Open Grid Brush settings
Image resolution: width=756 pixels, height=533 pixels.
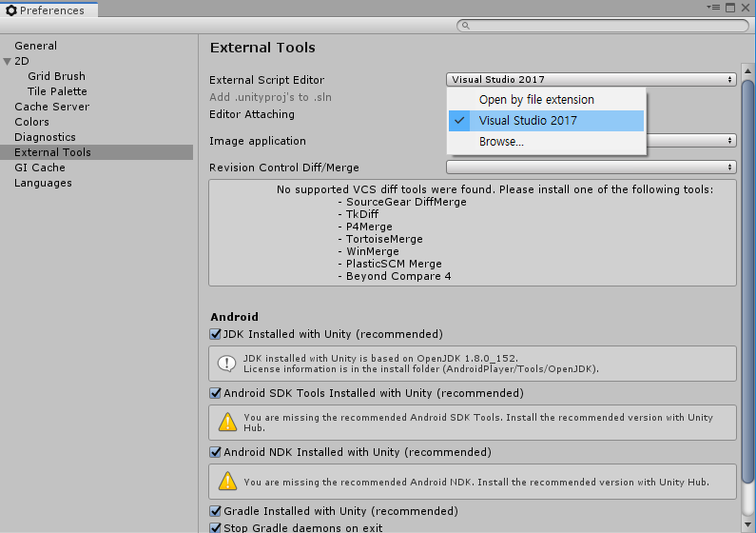(x=56, y=76)
